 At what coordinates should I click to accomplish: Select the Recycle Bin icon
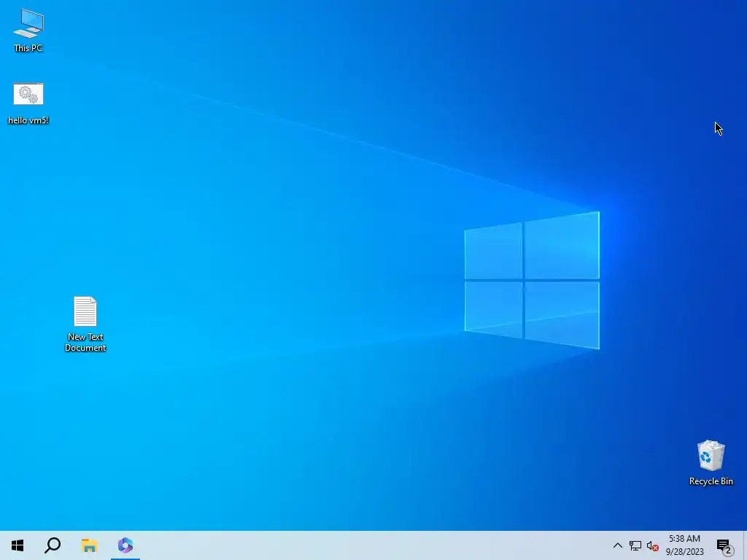click(711, 462)
